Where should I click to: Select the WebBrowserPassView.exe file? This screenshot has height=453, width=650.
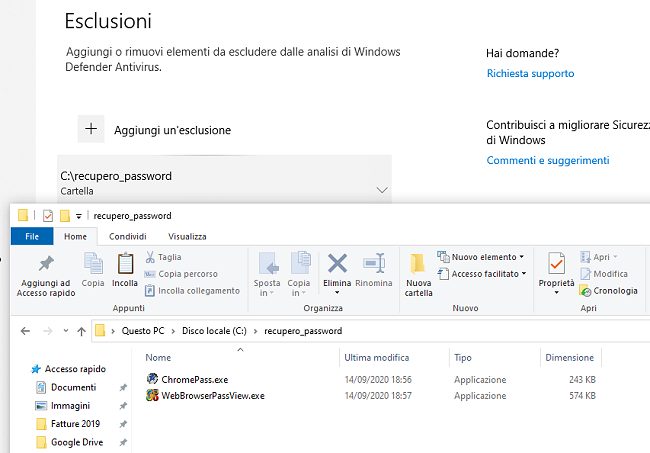[213, 395]
